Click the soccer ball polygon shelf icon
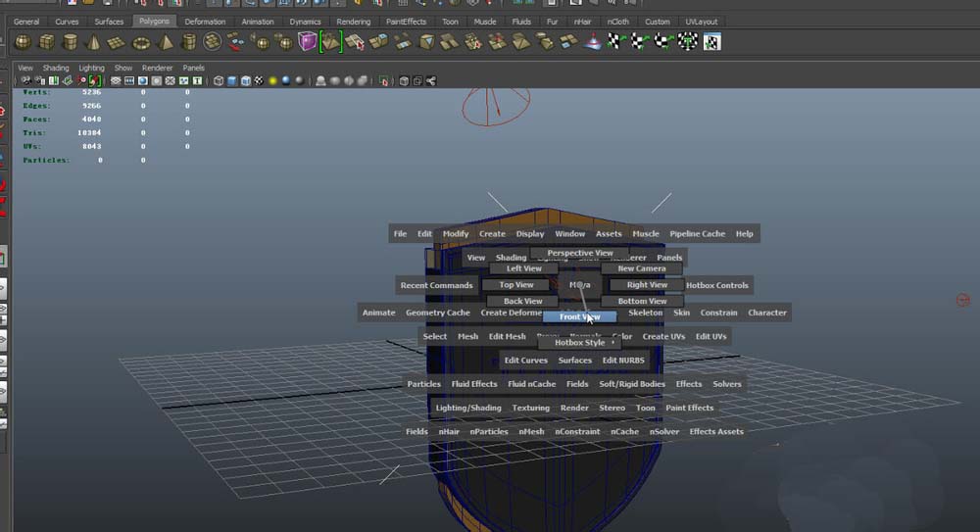Image resolution: width=980 pixels, height=532 pixels. tap(213, 42)
